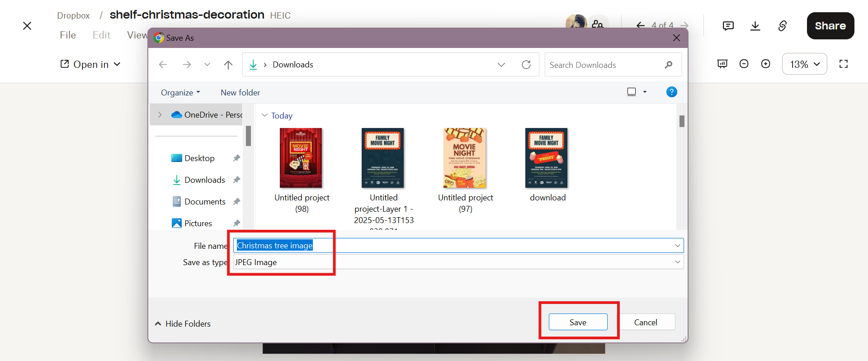
Task: Change the view layout icon
Action: click(x=632, y=92)
